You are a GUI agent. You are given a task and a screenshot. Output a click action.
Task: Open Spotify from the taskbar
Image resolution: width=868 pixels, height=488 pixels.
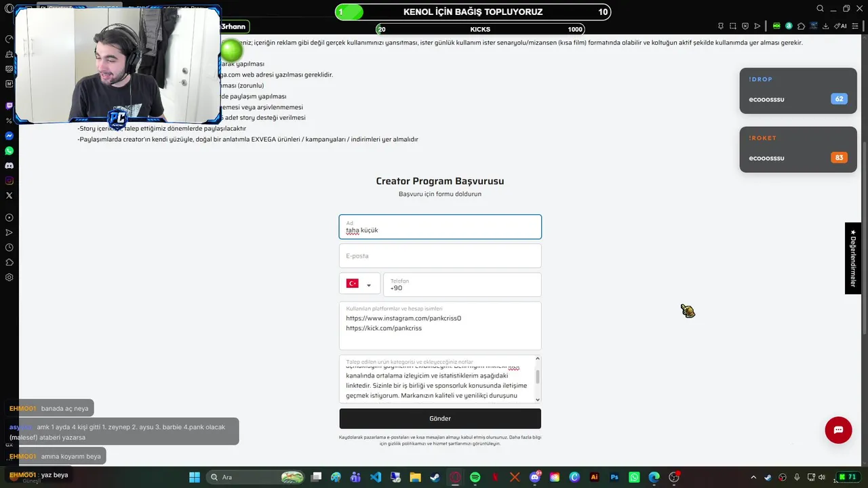coord(475,477)
